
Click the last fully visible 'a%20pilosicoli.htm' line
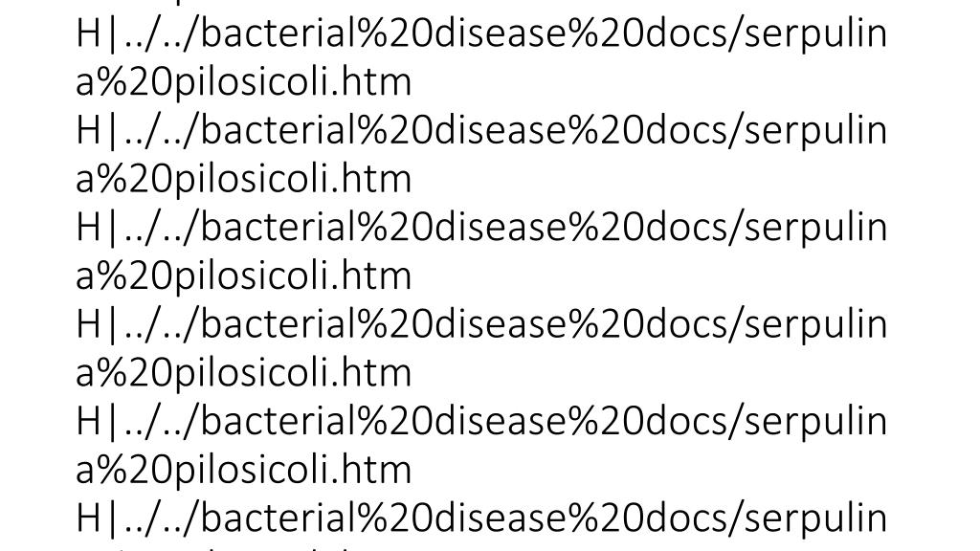pos(243,470)
